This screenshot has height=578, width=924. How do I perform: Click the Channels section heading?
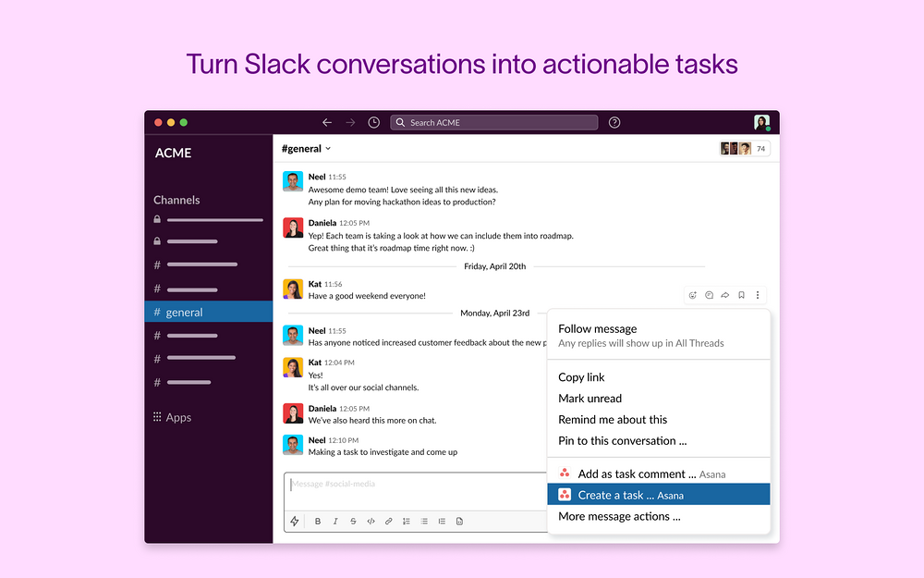click(176, 200)
